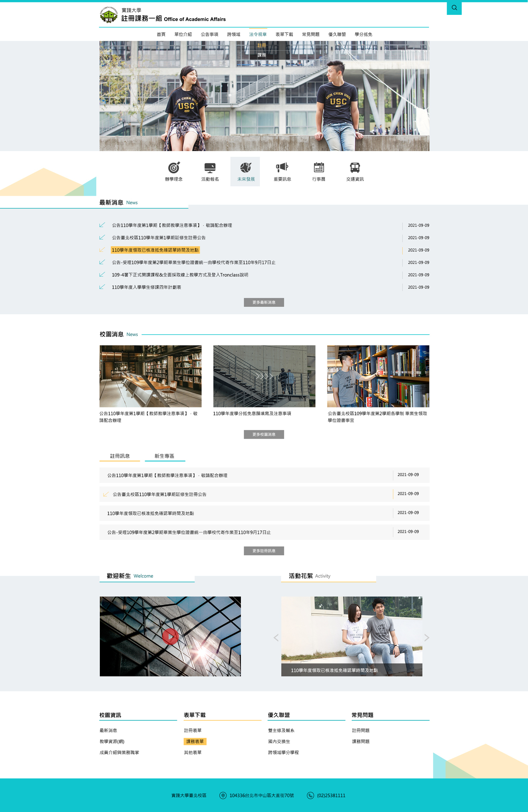Click the 更多註冊訊息 button
The image size is (528, 812).
(x=264, y=551)
